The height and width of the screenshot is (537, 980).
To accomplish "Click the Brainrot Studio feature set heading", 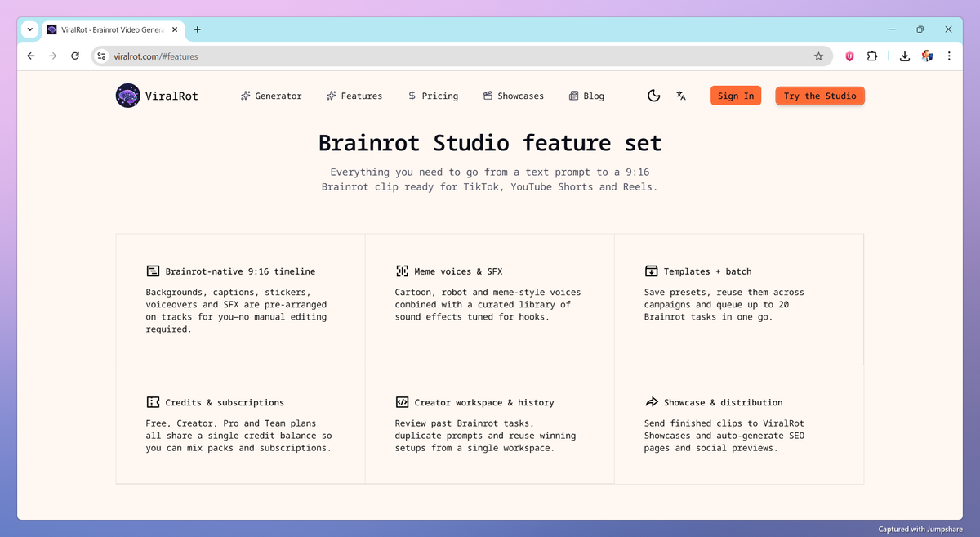I will point(490,143).
